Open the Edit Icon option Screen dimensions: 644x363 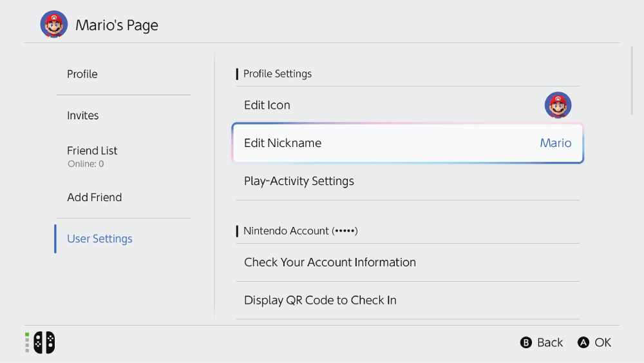coord(267,105)
